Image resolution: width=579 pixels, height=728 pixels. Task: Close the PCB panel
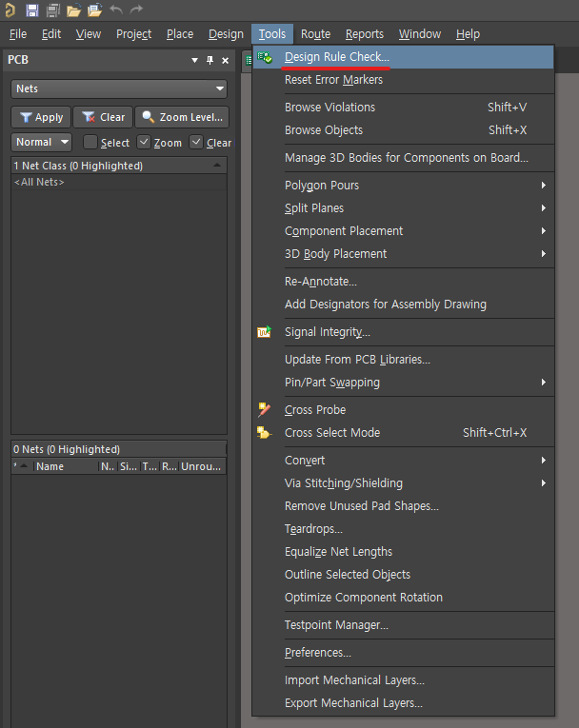(x=226, y=60)
